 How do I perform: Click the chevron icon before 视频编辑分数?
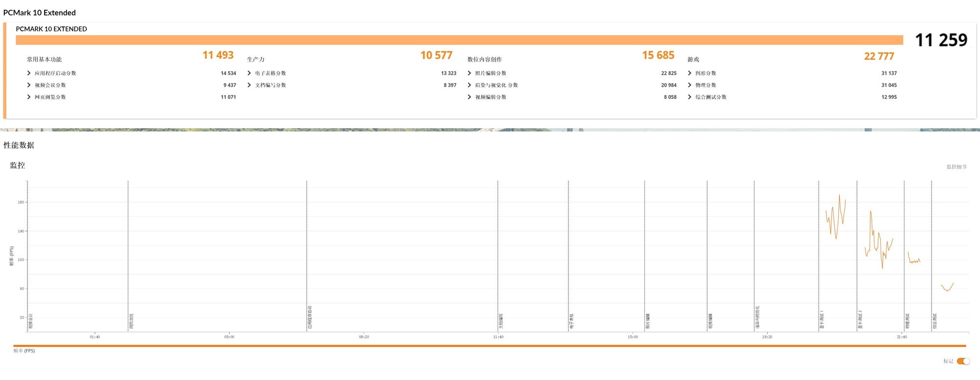469,97
